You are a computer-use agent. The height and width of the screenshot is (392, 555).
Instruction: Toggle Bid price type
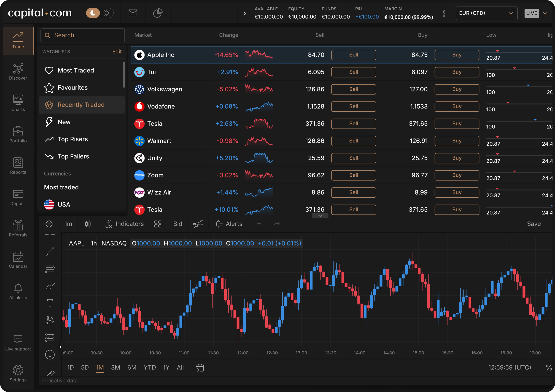pyautogui.click(x=178, y=224)
